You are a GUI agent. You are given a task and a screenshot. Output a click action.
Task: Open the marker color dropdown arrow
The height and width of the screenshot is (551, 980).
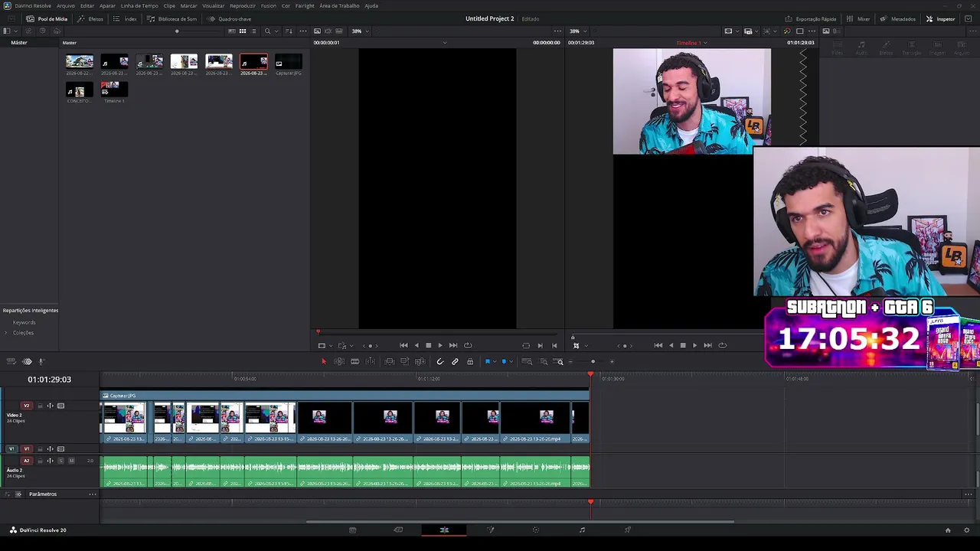tap(511, 361)
